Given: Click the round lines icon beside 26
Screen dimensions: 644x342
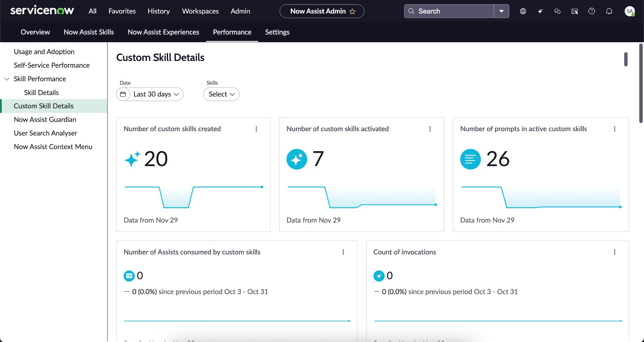Looking at the screenshot, I should tap(470, 159).
